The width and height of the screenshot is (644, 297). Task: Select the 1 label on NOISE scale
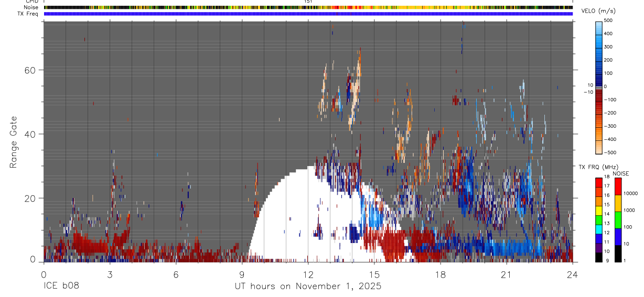625,260
